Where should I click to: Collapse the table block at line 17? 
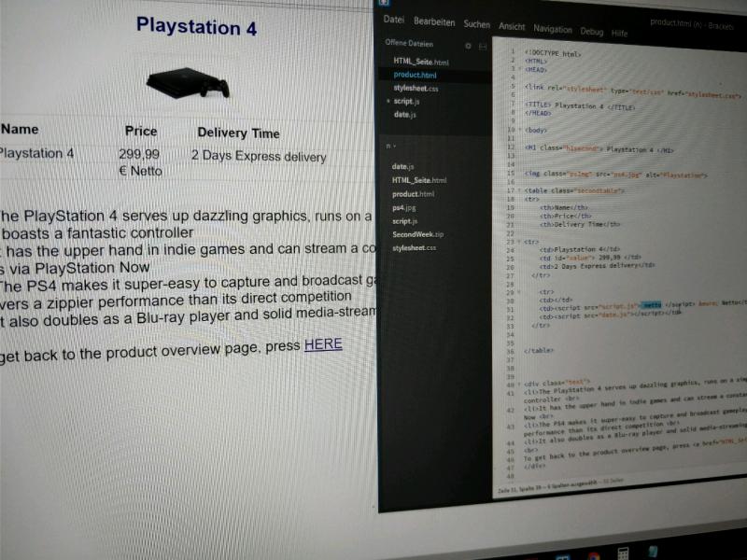click(520, 190)
